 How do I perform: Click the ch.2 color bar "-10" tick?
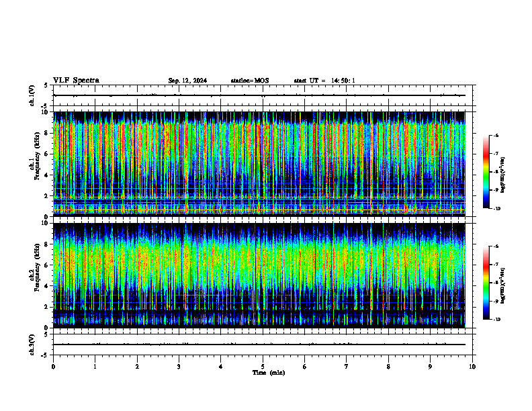point(496,320)
